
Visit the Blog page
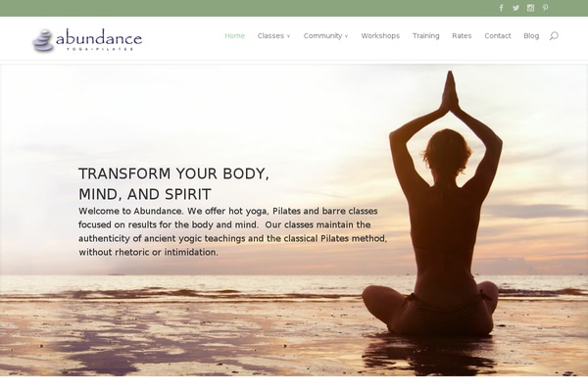coord(531,36)
